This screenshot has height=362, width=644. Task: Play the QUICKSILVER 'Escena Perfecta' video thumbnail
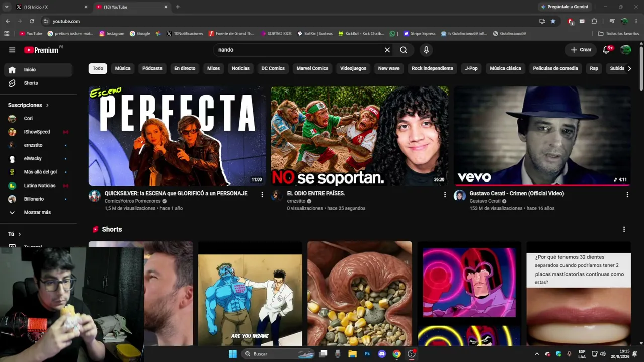(177, 136)
